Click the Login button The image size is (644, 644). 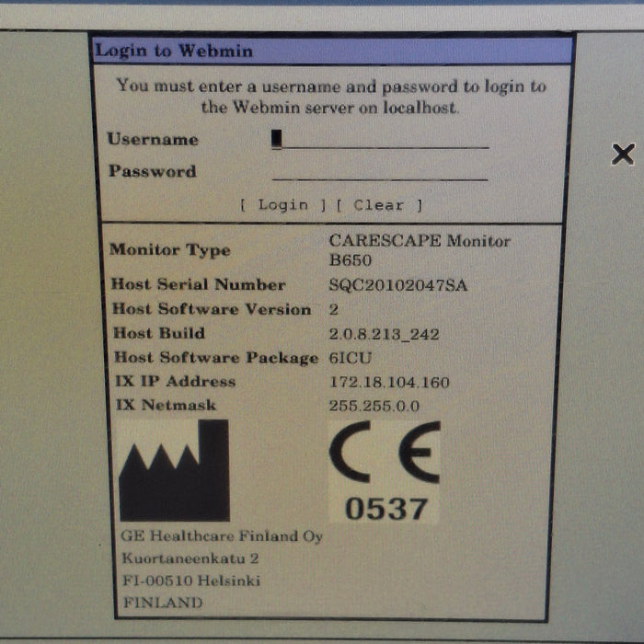(283, 204)
